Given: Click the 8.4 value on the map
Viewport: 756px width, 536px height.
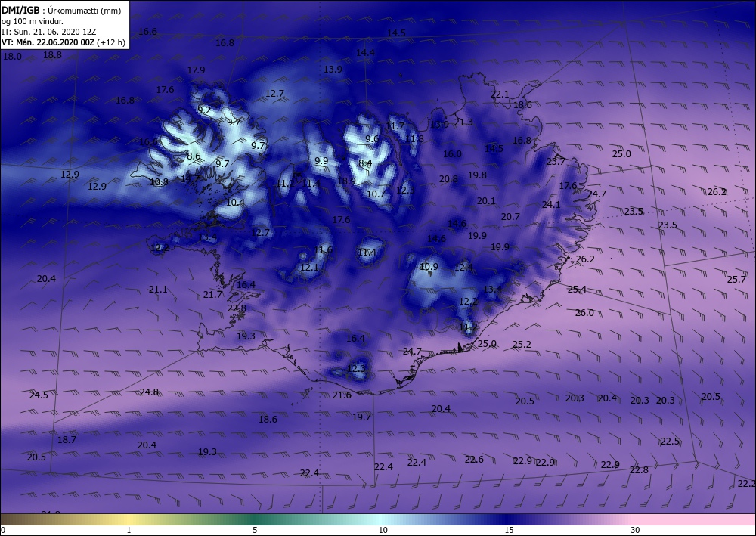Looking at the screenshot, I should 365,163.
